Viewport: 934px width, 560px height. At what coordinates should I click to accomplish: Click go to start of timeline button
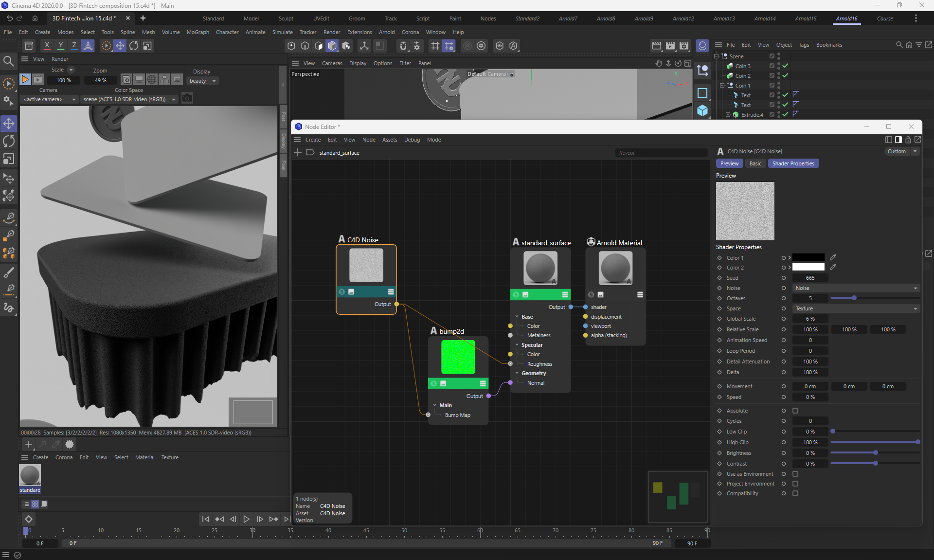205,519
